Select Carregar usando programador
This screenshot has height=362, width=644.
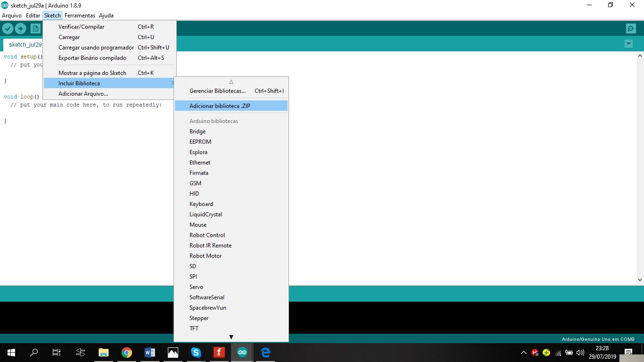click(110, 48)
